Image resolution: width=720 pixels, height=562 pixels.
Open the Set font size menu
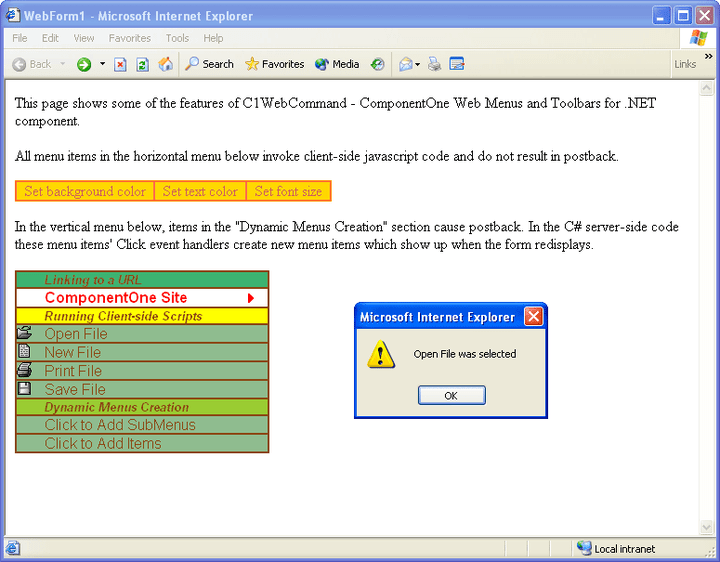(288, 191)
